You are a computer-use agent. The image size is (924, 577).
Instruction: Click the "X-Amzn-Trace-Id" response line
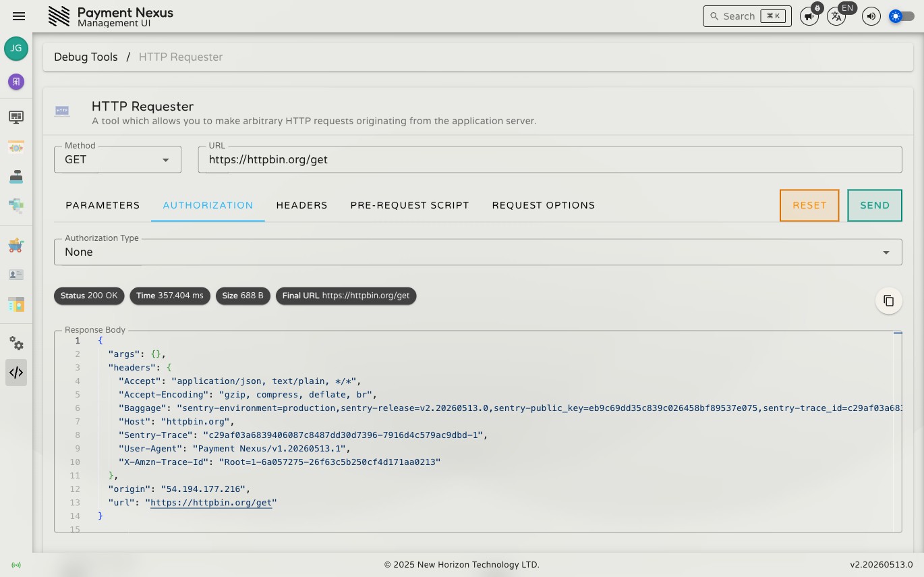tap(279, 462)
